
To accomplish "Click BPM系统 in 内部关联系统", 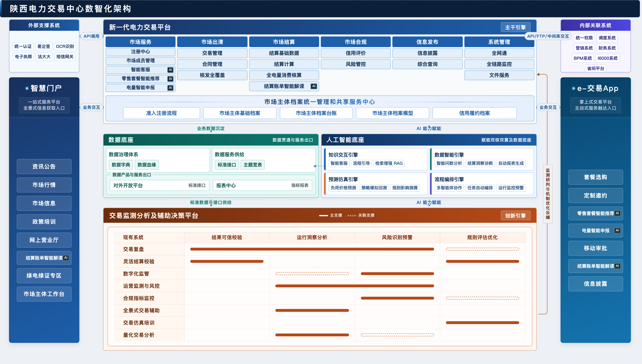I will coord(583,59).
